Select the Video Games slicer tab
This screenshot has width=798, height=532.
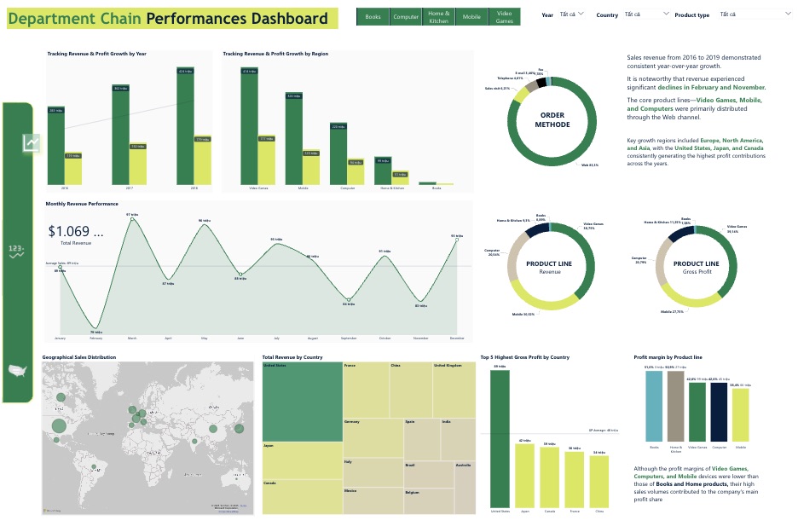click(x=505, y=17)
